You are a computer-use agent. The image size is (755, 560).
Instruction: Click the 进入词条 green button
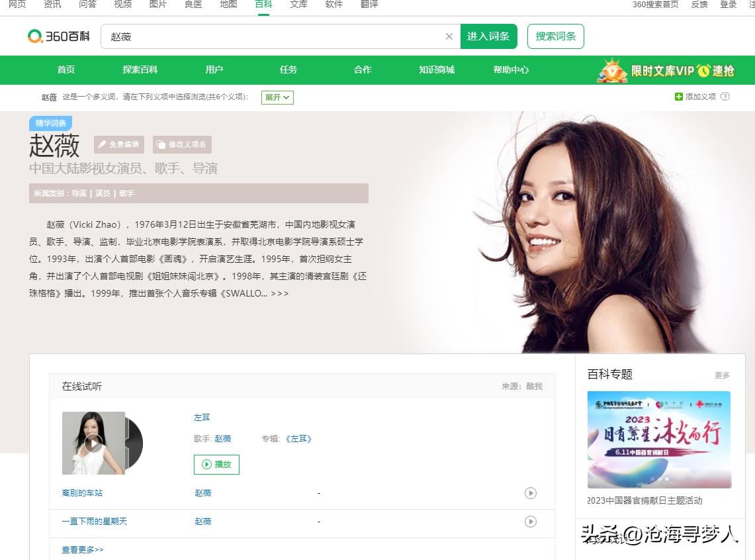(x=488, y=36)
